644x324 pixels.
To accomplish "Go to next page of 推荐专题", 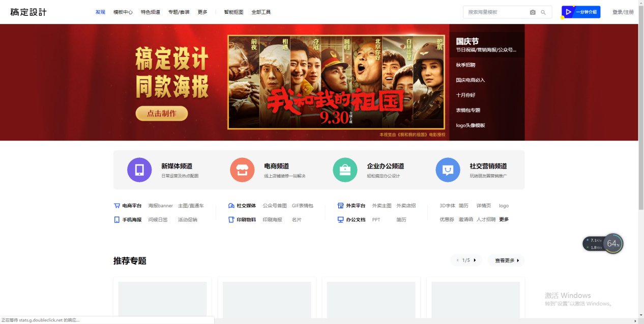I will click(475, 260).
